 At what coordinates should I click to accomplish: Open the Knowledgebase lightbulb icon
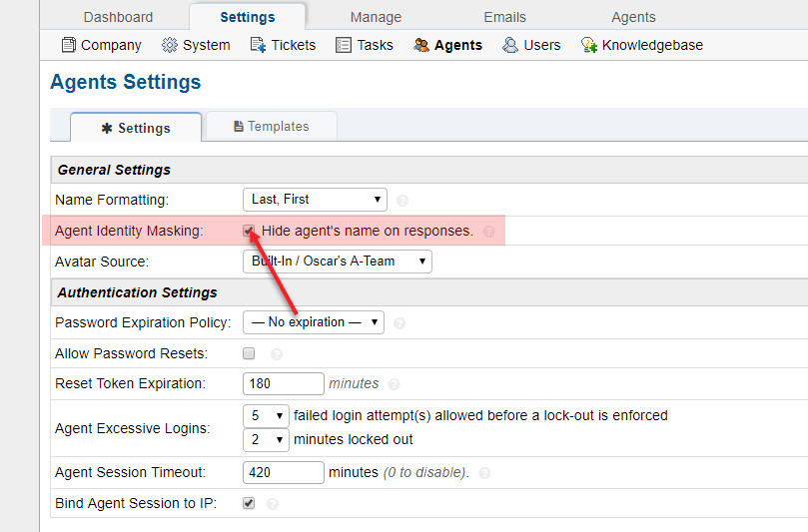pyautogui.click(x=589, y=45)
